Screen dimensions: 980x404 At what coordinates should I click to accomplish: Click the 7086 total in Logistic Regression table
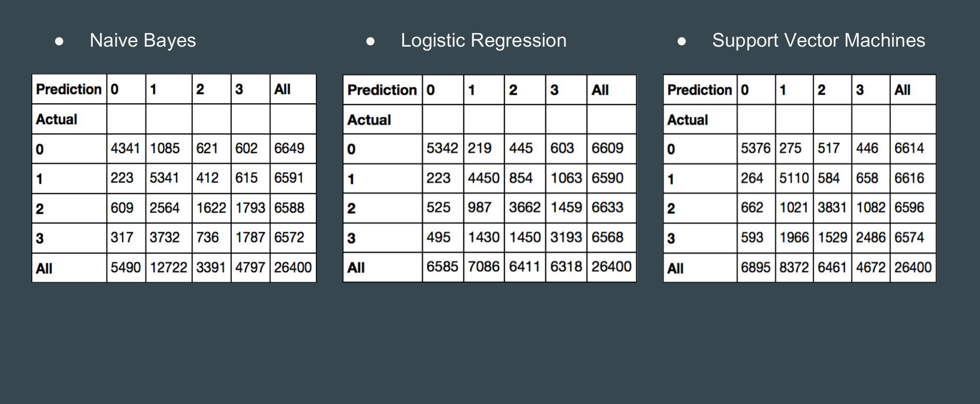point(483,267)
